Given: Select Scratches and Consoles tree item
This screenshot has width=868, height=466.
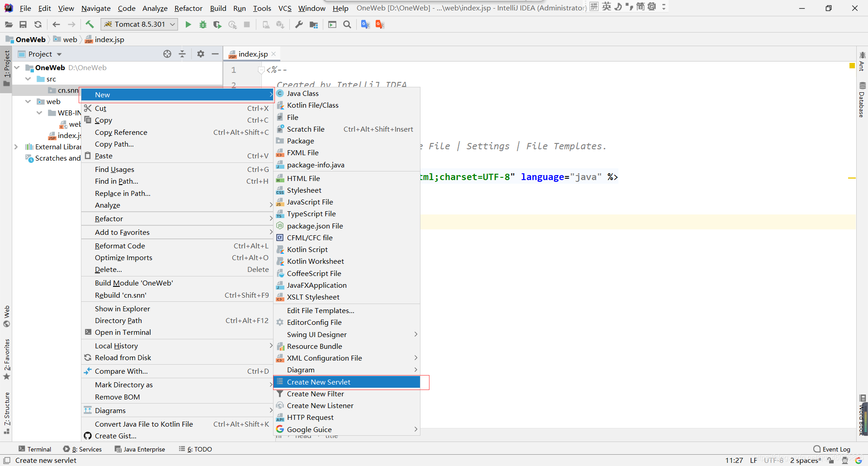Looking at the screenshot, I should pos(53,158).
